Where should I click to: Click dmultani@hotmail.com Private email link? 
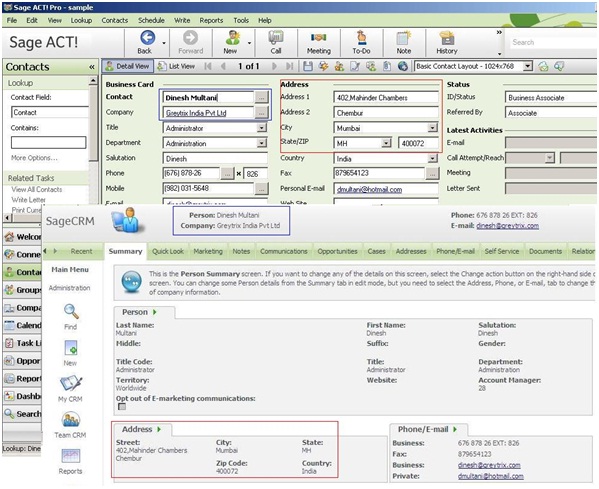click(x=491, y=476)
